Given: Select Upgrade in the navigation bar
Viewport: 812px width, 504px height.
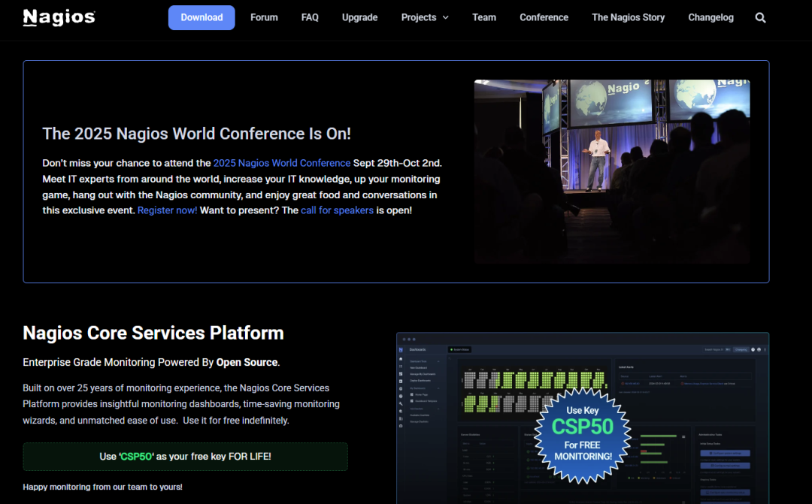Looking at the screenshot, I should [x=359, y=17].
